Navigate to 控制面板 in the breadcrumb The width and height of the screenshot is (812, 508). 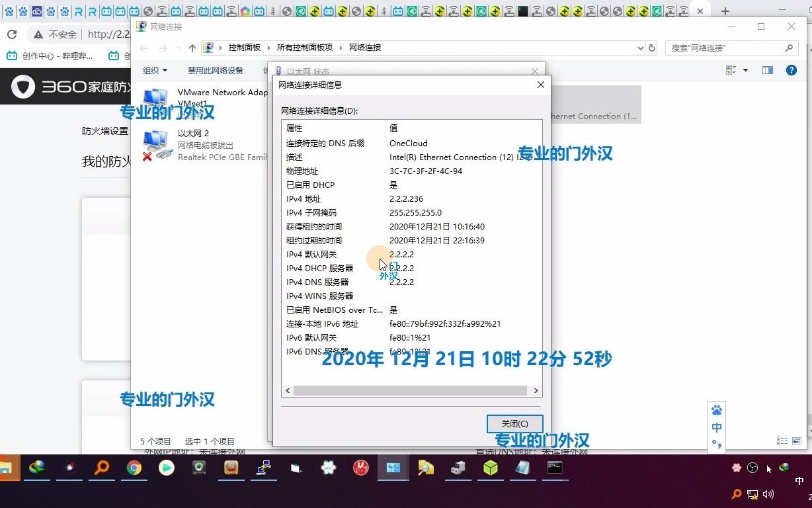point(244,48)
